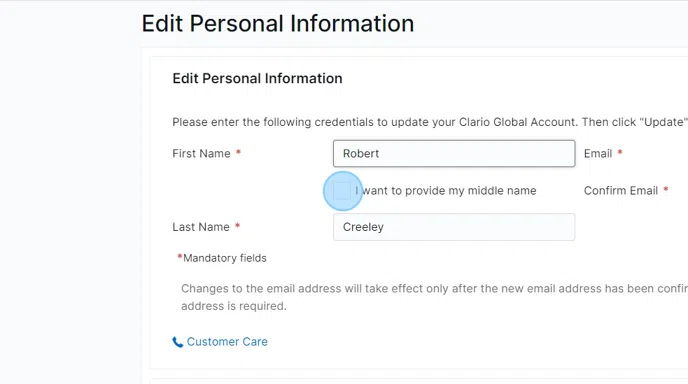Click the phone icon beside Customer Care
688x384 pixels.
[x=177, y=342]
